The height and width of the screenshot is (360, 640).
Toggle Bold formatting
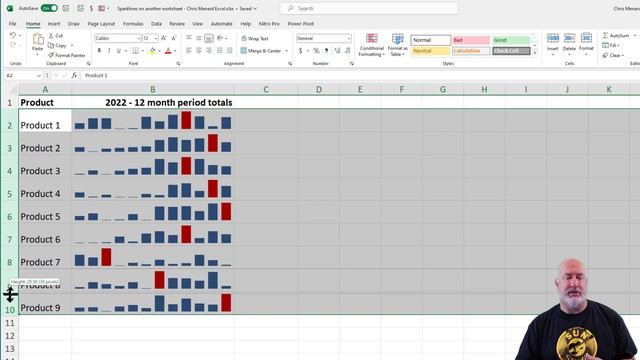99,51
